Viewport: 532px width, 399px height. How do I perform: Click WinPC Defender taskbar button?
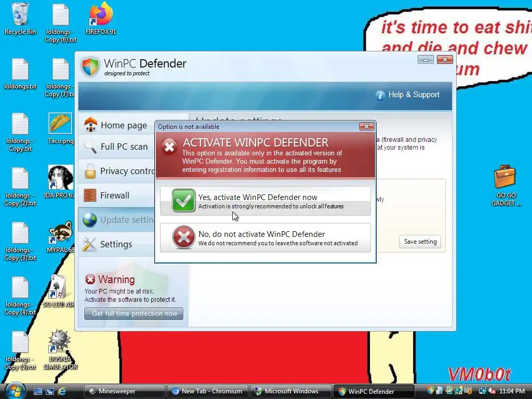(x=374, y=391)
